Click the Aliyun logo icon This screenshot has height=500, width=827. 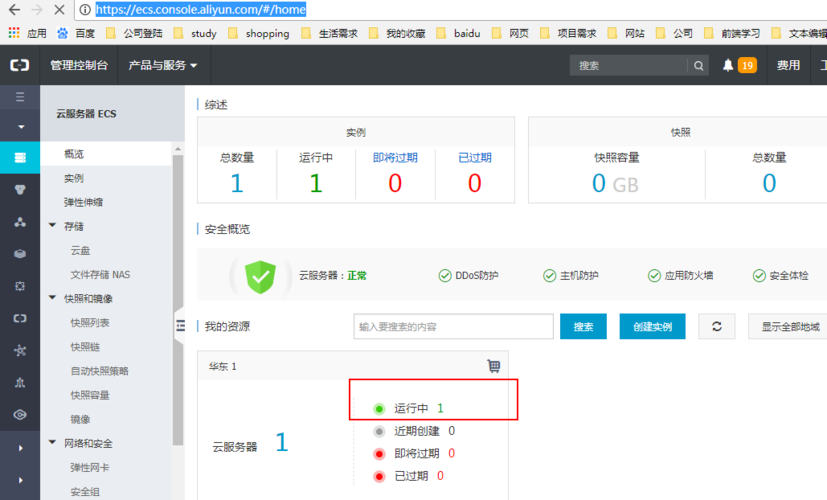point(20,65)
